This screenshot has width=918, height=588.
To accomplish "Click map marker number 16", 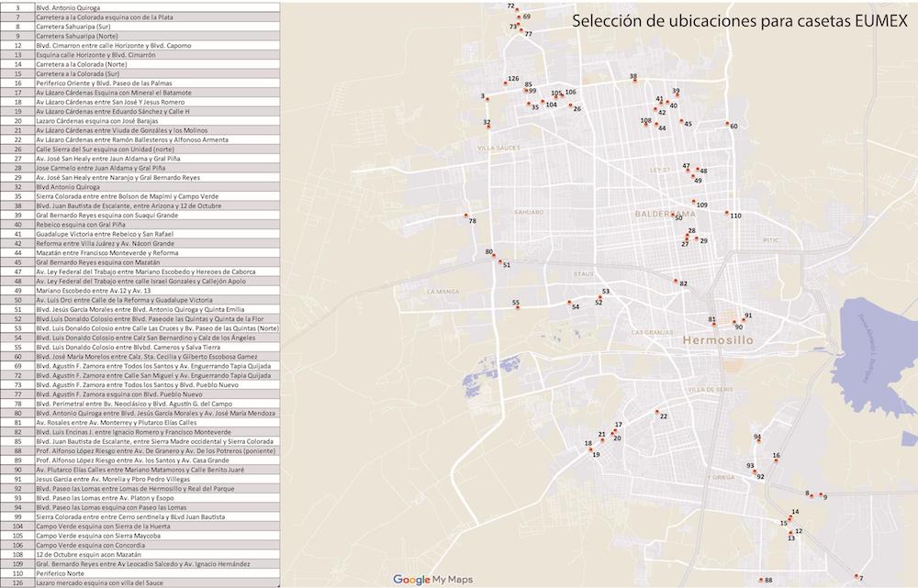I will coord(776,460).
